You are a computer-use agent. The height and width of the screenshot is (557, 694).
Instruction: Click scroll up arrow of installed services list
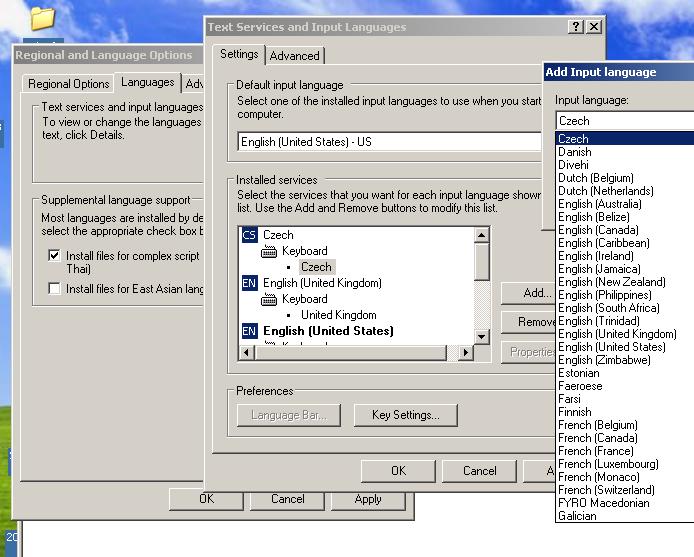(482, 235)
